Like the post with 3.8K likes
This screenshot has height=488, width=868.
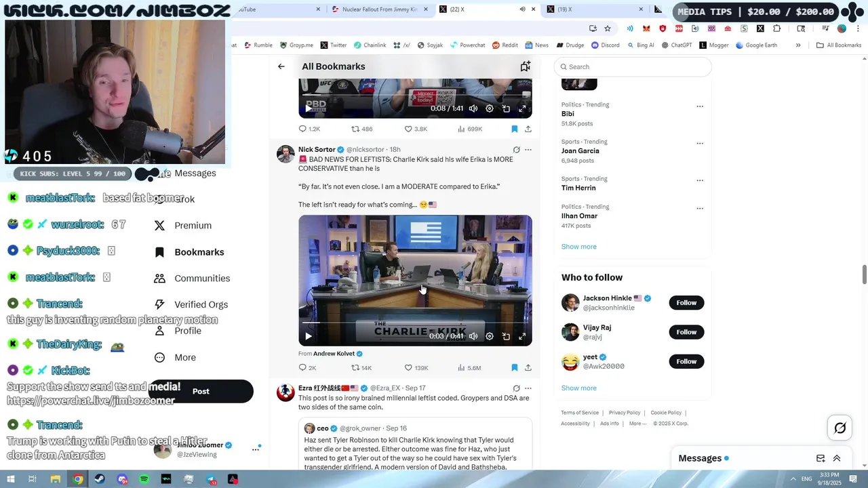point(416,129)
